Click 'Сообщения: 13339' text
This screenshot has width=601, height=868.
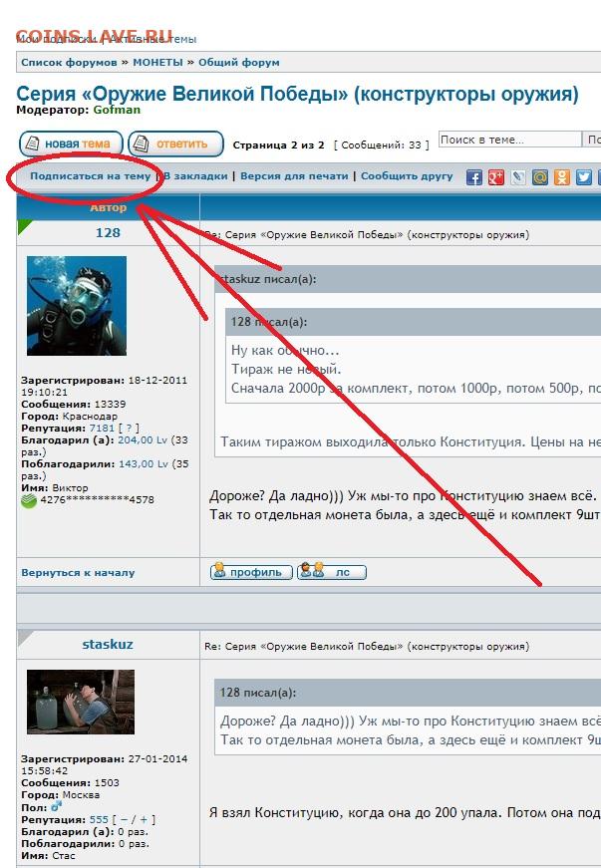(x=74, y=405)
